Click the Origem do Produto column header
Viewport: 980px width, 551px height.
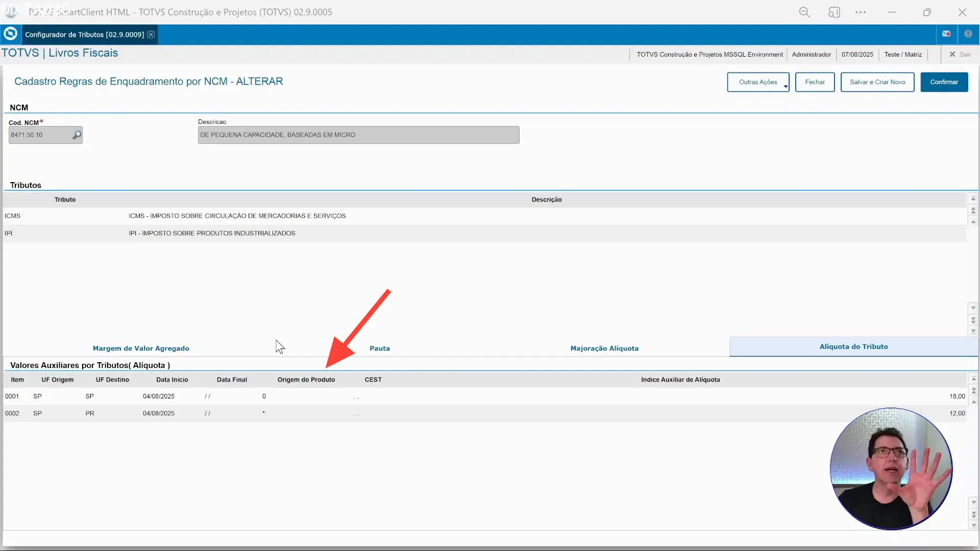tap(306, 380)
